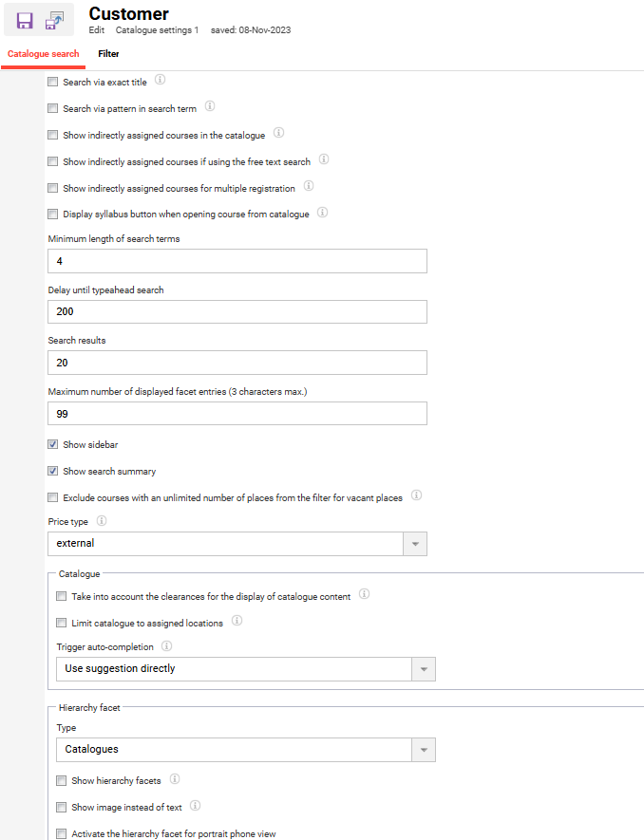Click the info icon beside Price type
The image size is (644, 840).
[x=102, y=521]
